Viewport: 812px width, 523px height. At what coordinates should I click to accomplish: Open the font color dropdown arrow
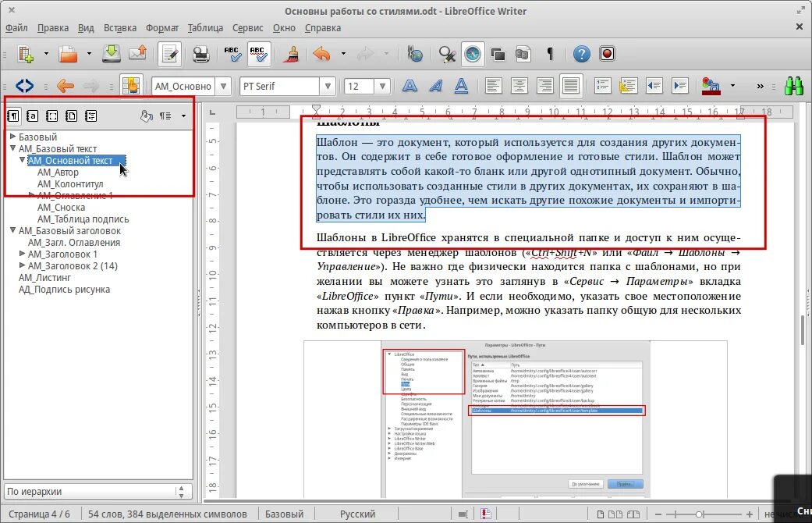point(732,86)
